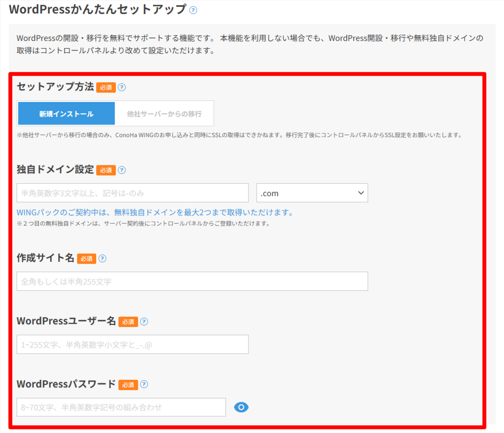
Task: Click the WINGパック free domain notice text
Action: (155, 213)
